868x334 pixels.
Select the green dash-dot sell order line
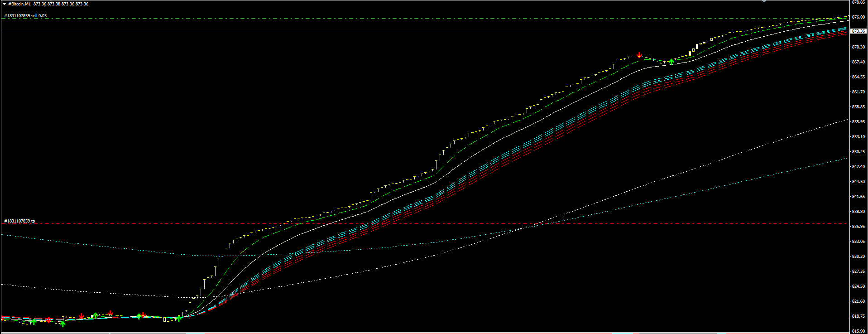click(426, 19)
